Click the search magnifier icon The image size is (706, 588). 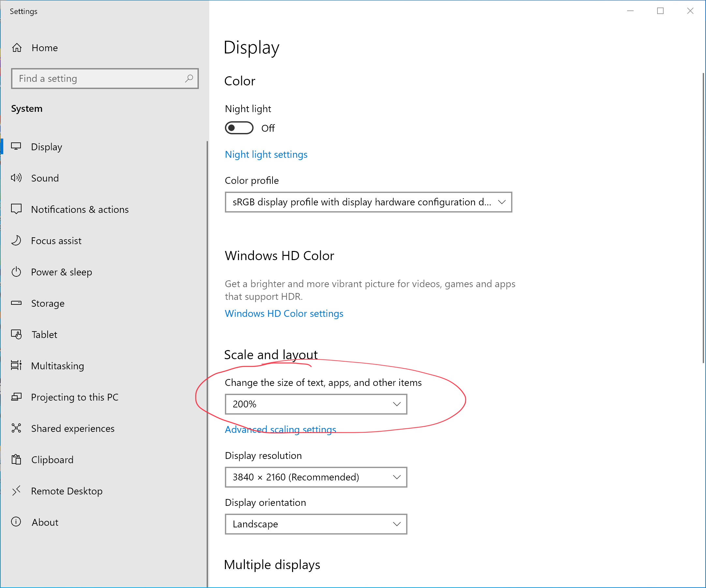[189, 79]
